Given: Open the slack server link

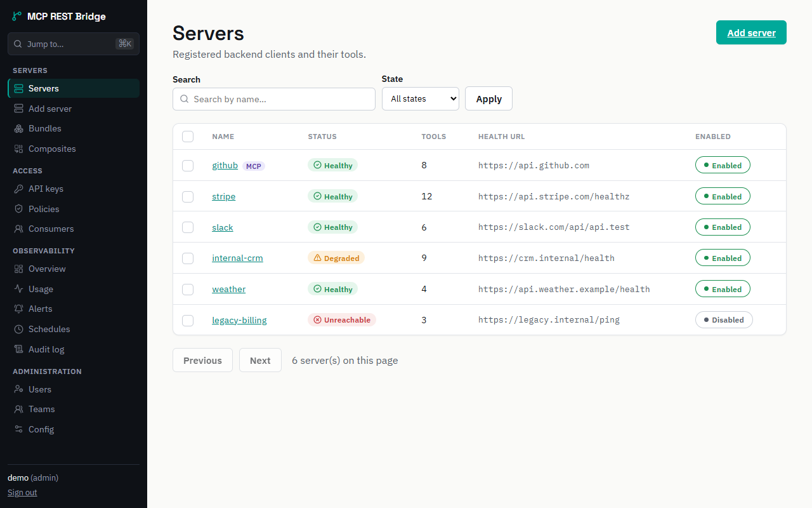Looking at the screenshot, I should (223, 227).
